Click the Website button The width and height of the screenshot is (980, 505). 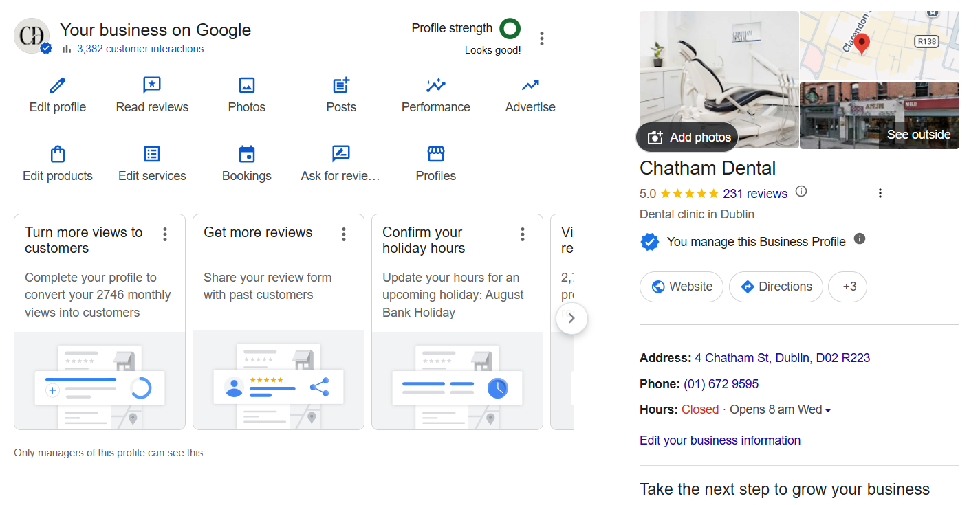(682, 287)
